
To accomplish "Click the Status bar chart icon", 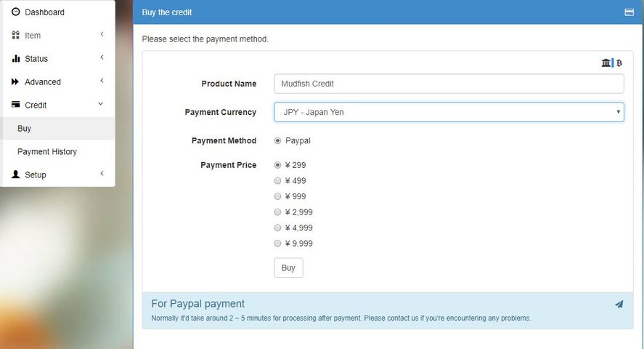I will (15, 58).
